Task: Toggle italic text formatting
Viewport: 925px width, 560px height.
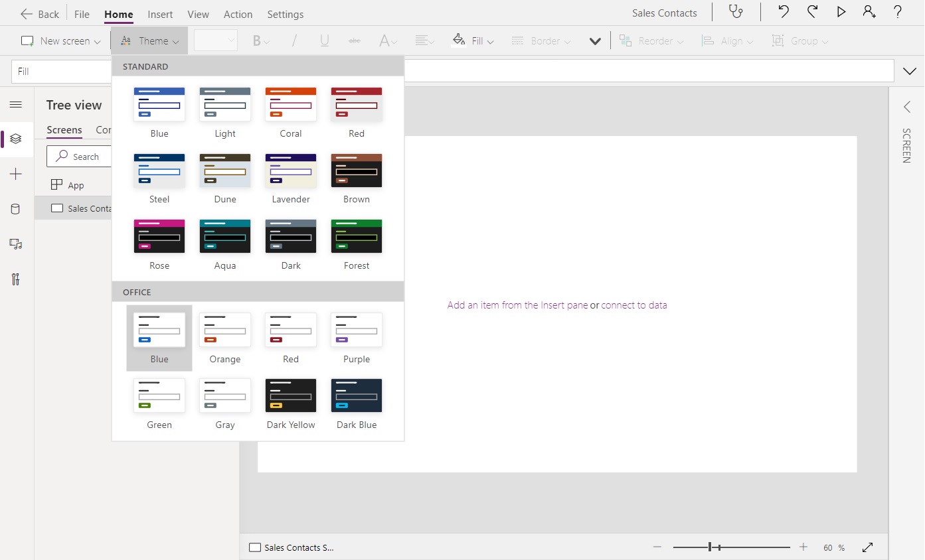Action: tap(294, 40)
